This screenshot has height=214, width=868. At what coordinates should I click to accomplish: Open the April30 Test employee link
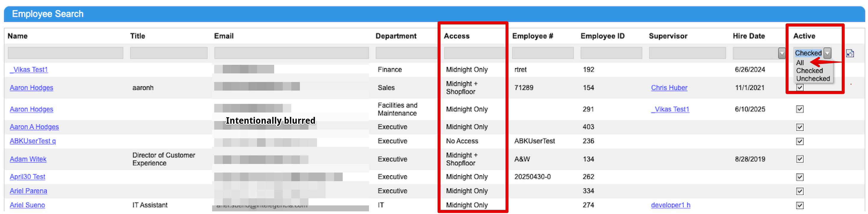[27, 177]
